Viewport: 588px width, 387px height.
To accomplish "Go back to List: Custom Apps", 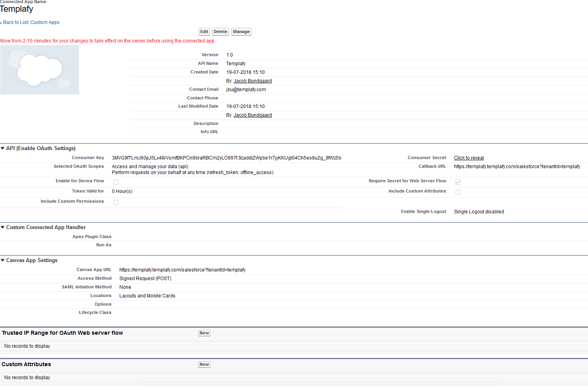I will 31,22.
